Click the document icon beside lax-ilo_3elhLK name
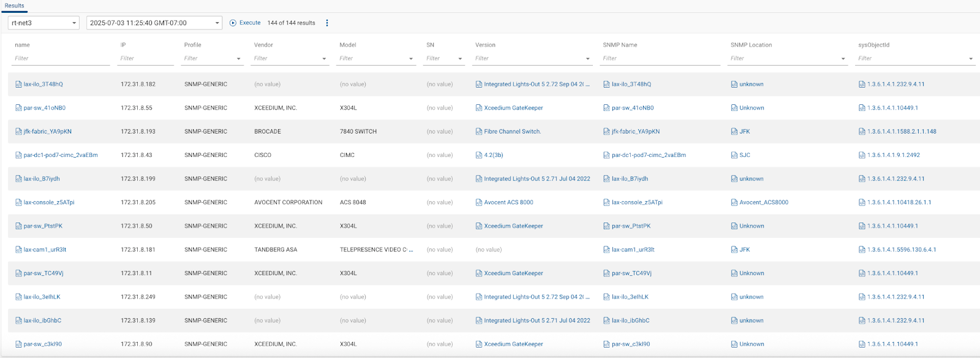This screenshot has width=980, height=358. tap(18, 297)
